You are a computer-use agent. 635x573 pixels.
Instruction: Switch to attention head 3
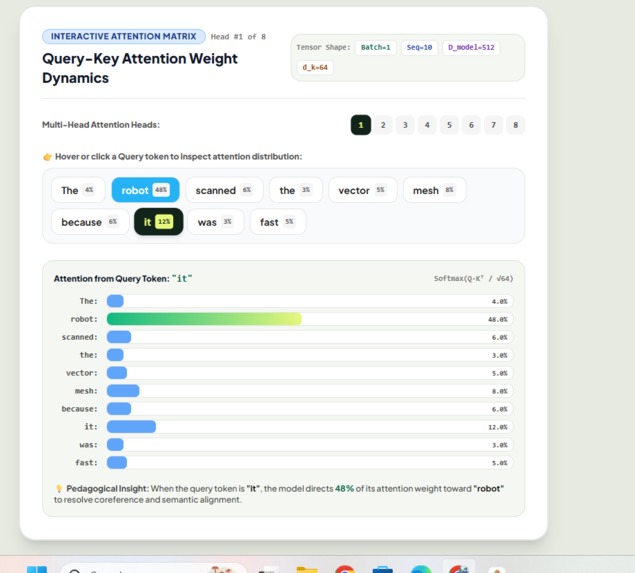point(405,125)
